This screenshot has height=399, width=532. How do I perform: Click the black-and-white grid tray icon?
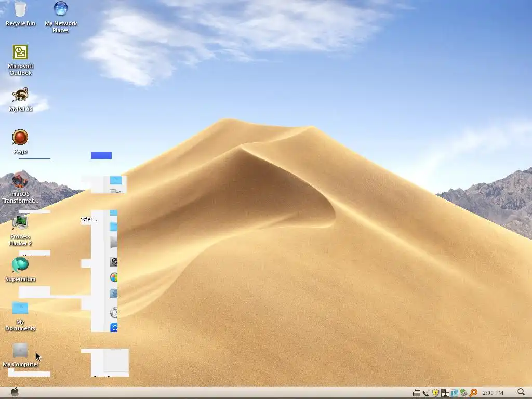point(445,393)
